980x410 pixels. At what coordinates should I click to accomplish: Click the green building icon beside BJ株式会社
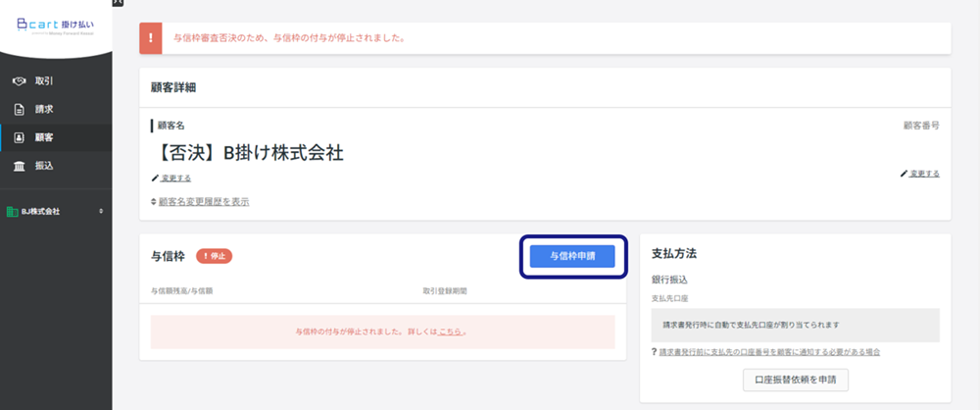tap(12, 212)
